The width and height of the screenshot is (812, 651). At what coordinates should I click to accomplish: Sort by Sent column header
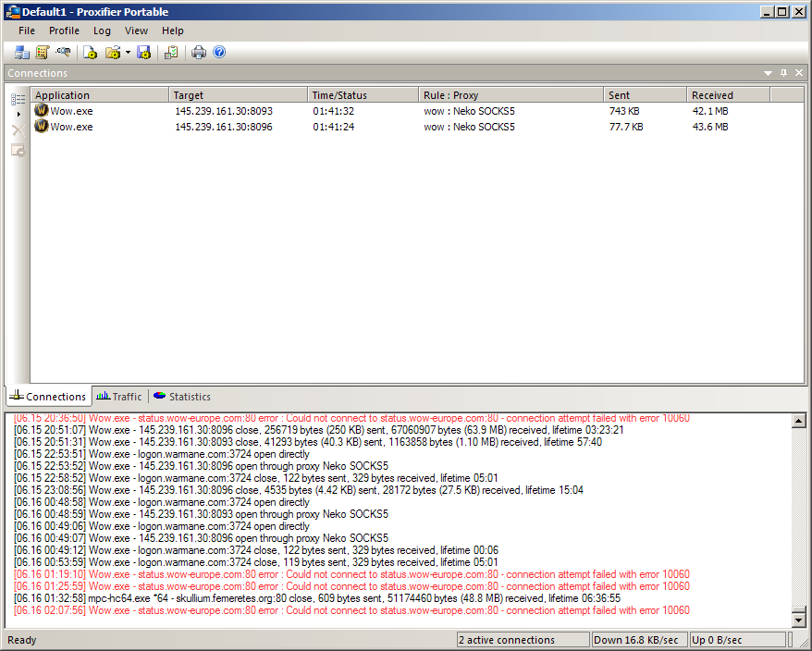click(646, 95)
